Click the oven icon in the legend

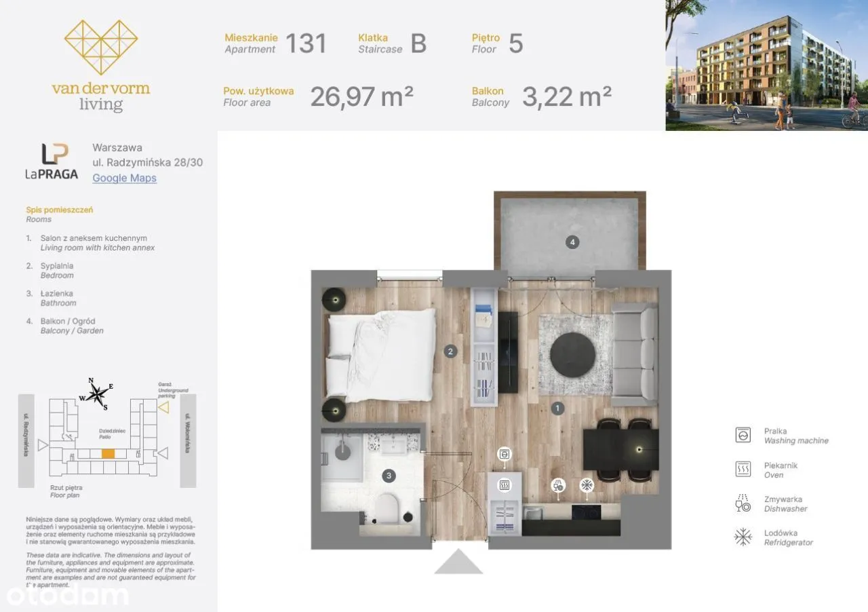[x=743, y=469]
